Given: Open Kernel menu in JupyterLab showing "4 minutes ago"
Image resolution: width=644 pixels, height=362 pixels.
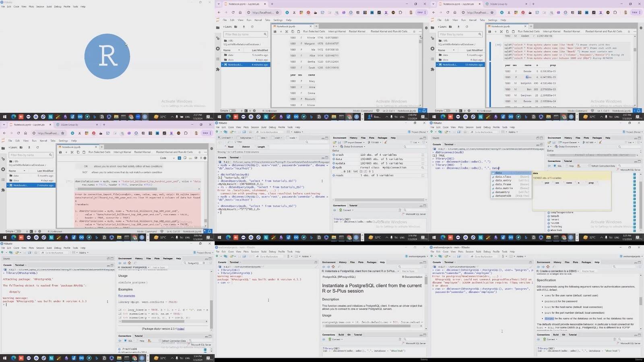Looking at the screenshot, I should point(258,20).
